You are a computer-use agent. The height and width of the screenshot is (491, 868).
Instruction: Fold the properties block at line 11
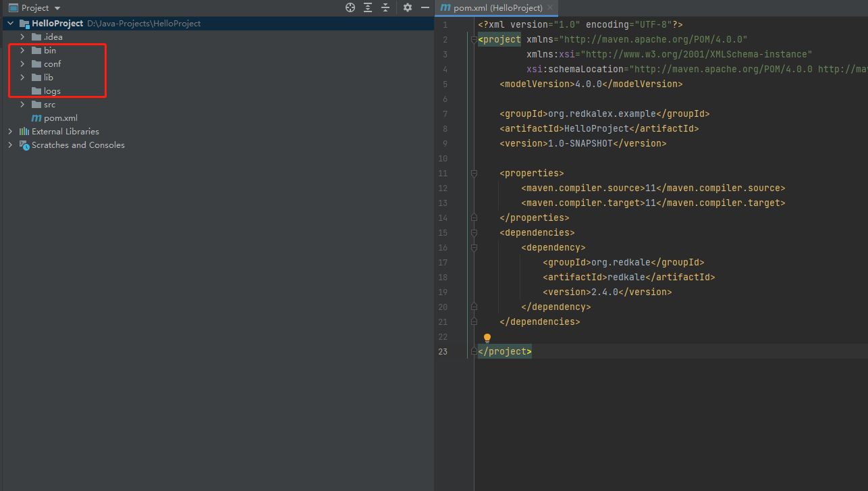coord(474,174)
